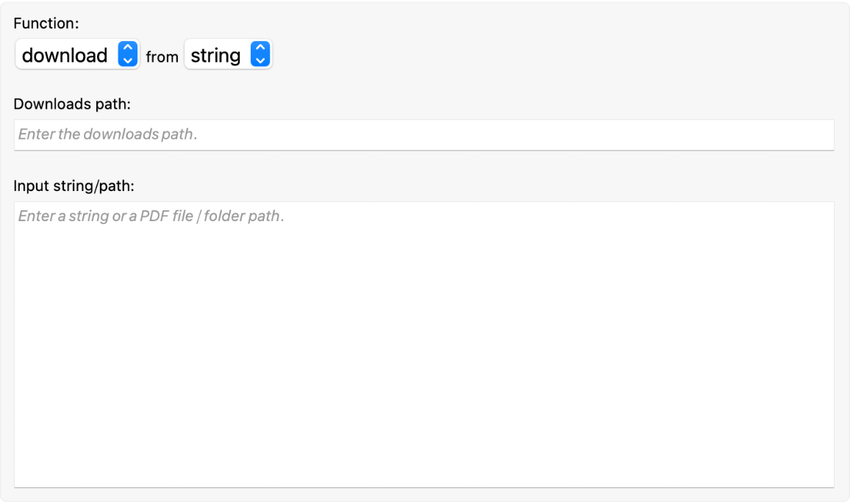Open the "download" function dropdown

(x=76, y=55)
